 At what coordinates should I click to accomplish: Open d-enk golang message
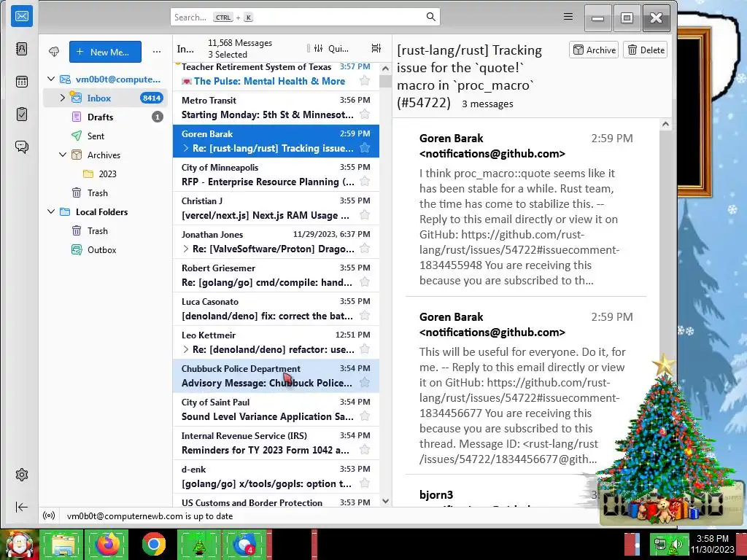(276, 477)
